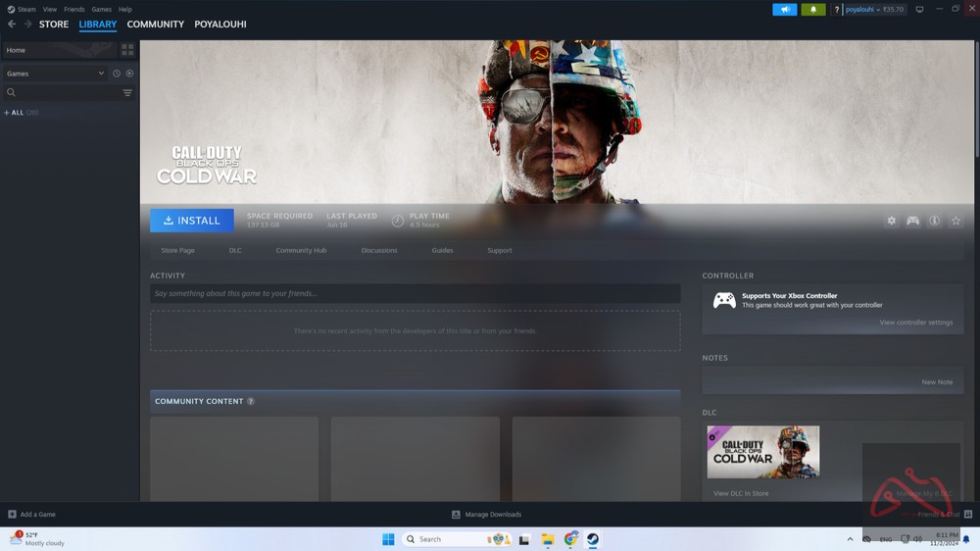
Task: Toggle show ready-to-play games only
Action: pos(129,74)
